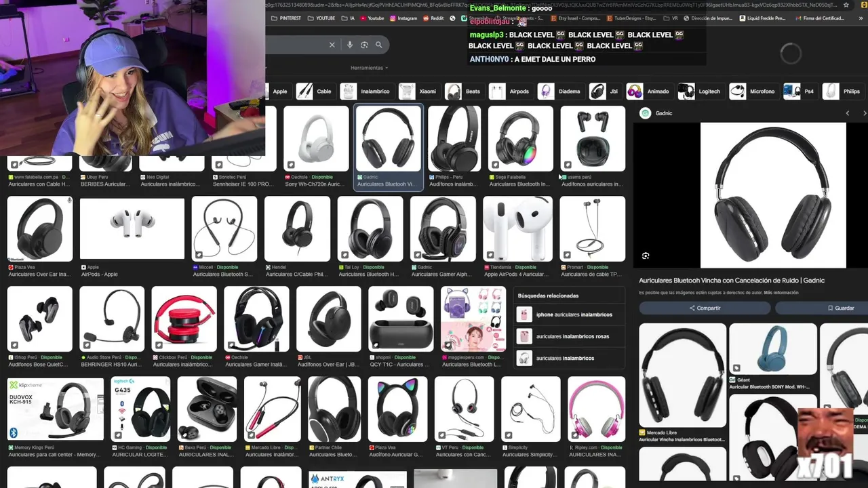Open the large Gadnic headphone preview image
This screenshot has height=488, width=868.
point(773,195)
